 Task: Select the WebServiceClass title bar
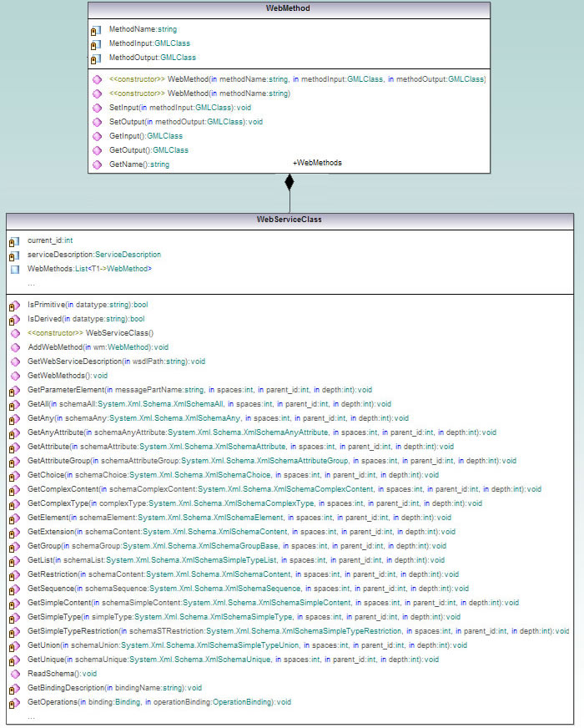289,221
